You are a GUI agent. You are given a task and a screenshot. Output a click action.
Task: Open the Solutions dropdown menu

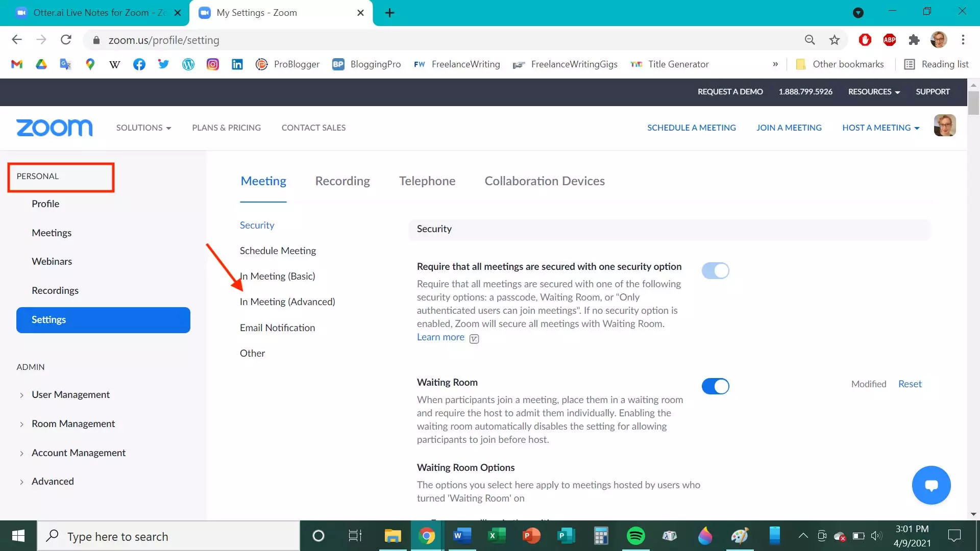pos(143,128)
